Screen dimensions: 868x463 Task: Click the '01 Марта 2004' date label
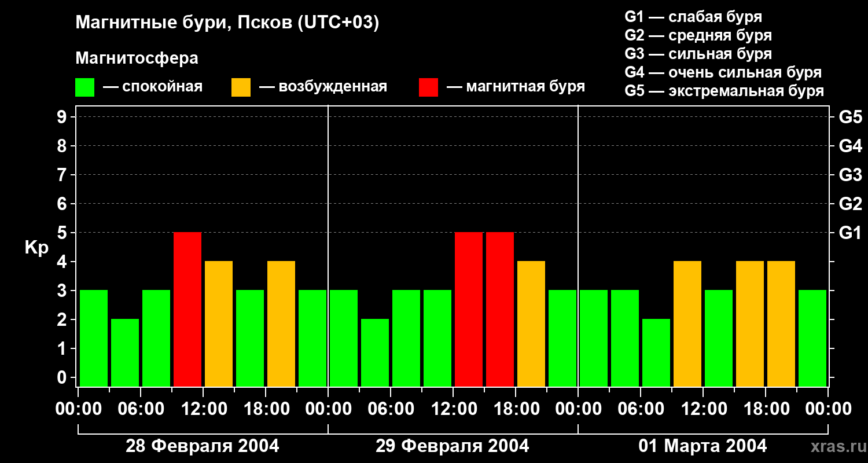coord(703,446)
